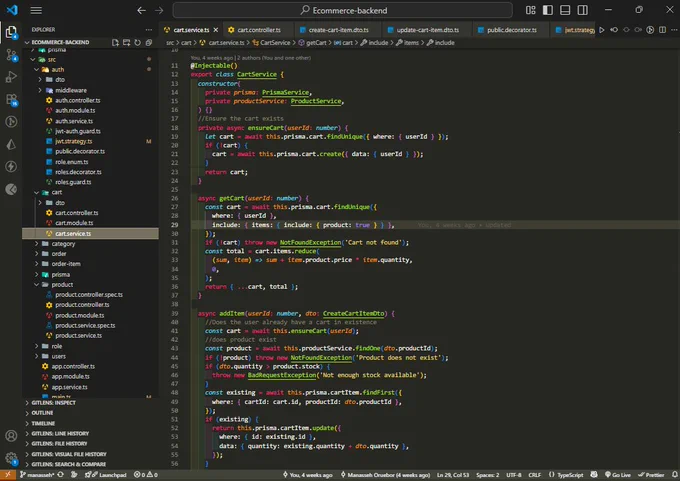Open explorer views and more actions menu
The height and width of the screenshot is (481, 680).
point(149,30)
